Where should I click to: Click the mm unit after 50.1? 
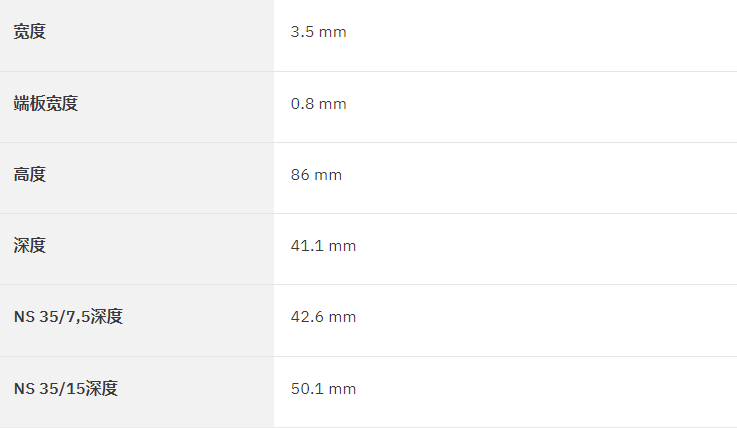point(342,389)
